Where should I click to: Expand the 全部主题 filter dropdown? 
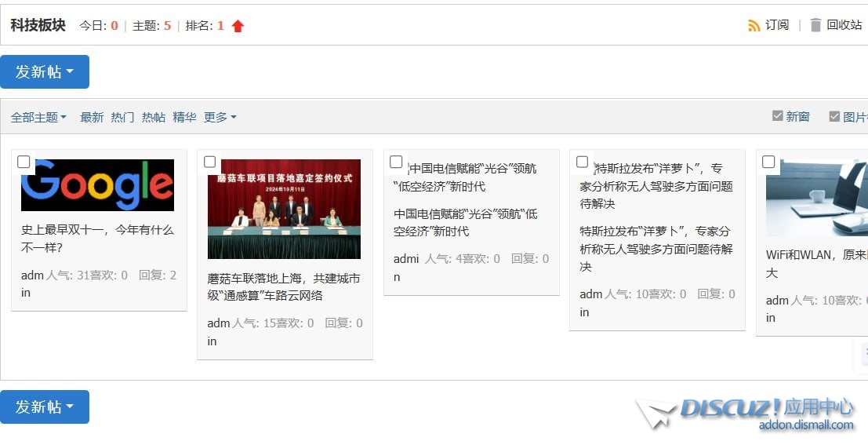click(x=38, y=117)
